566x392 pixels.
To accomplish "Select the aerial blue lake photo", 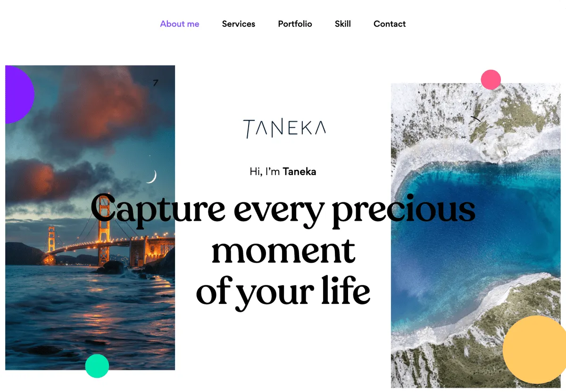I will [478, 235].
